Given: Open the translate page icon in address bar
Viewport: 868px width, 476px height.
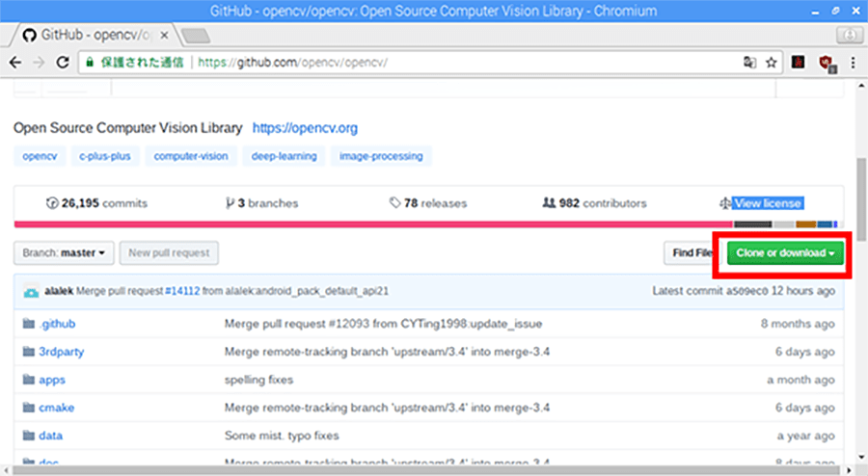Looking at the screenshot, I should pos(749,63).
